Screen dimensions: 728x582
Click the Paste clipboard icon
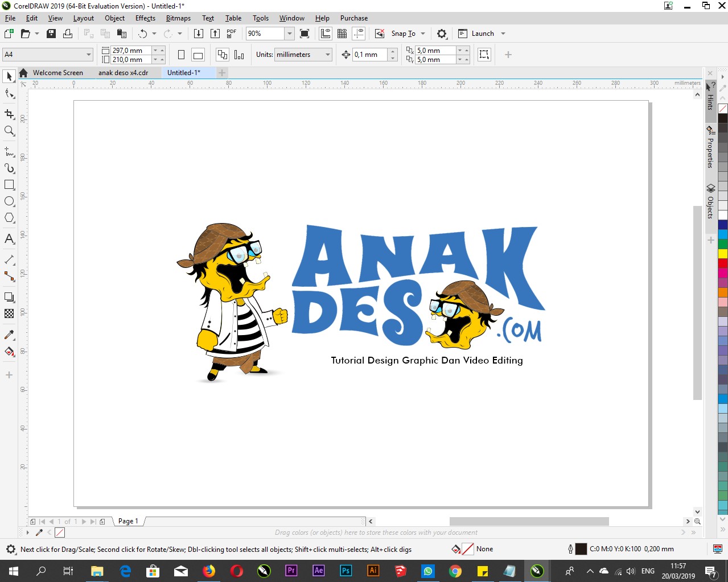122,34
